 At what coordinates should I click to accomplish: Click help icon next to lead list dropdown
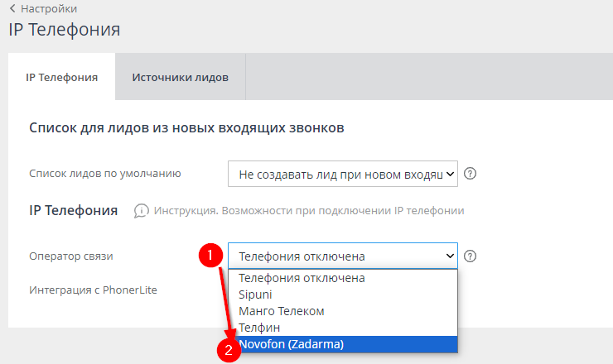pos(471,174)
